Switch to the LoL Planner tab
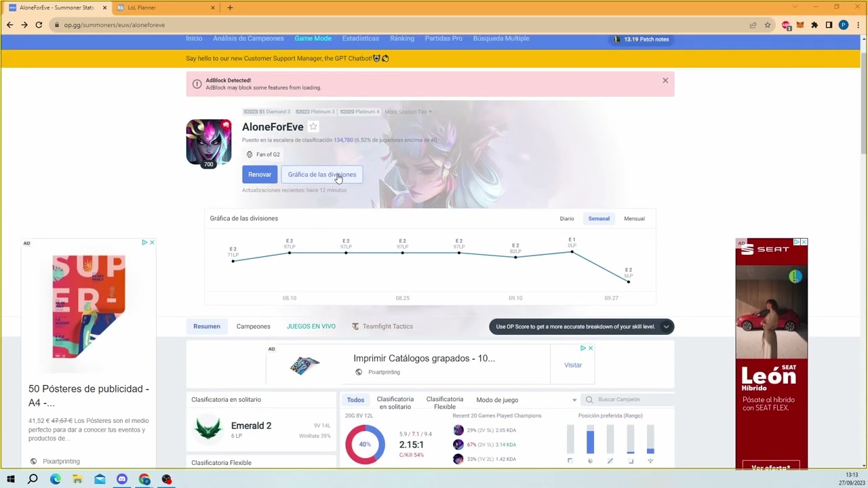Screen dimensions: 868x488 164,8
